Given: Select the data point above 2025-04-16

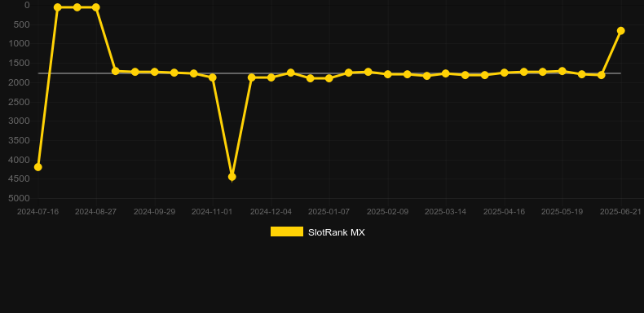Looking at the screenshot, I should pos(505,73).
